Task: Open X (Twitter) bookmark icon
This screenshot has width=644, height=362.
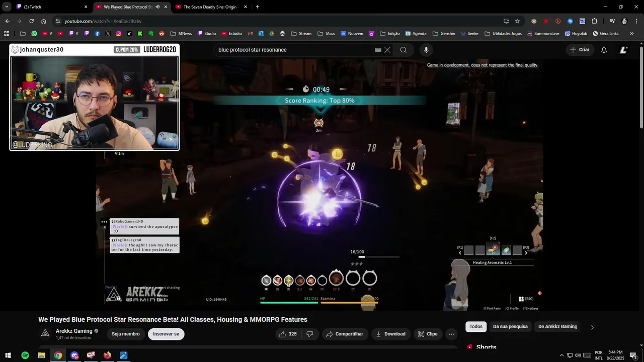Action: click(x=108, y=34)
